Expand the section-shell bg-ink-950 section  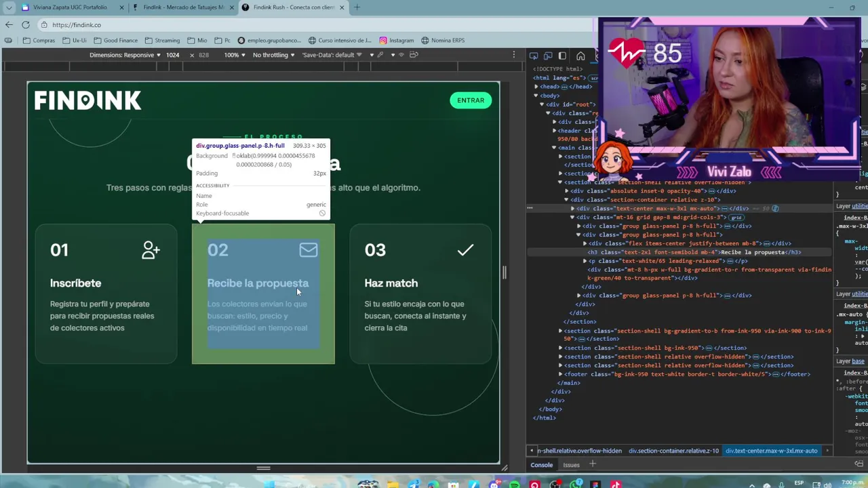[561, 348]
